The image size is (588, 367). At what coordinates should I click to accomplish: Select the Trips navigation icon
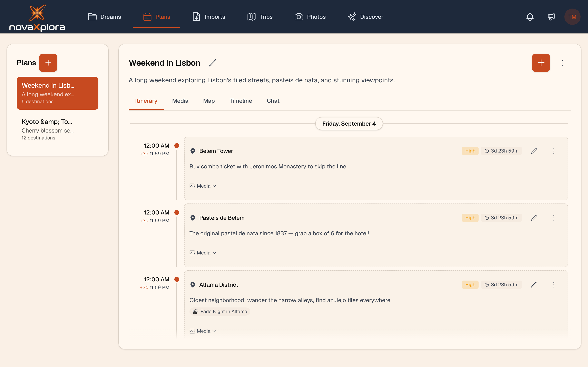click(x=252, y=17)
